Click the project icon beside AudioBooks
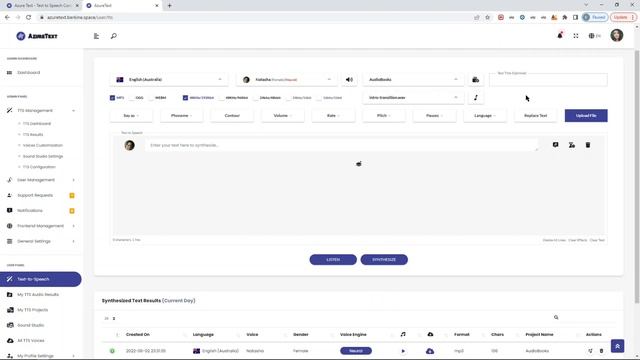The image size is (640, 360). [x=476, y=80]
